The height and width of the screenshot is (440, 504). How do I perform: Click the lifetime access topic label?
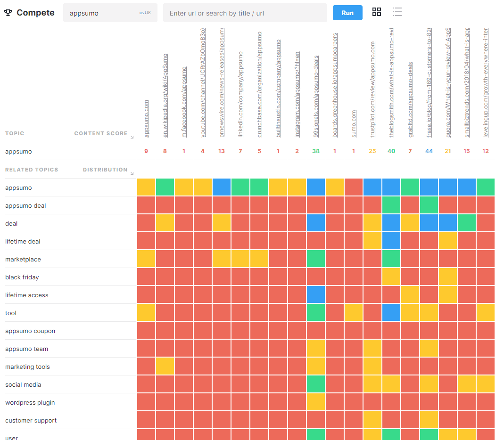(x=27, y=295)
